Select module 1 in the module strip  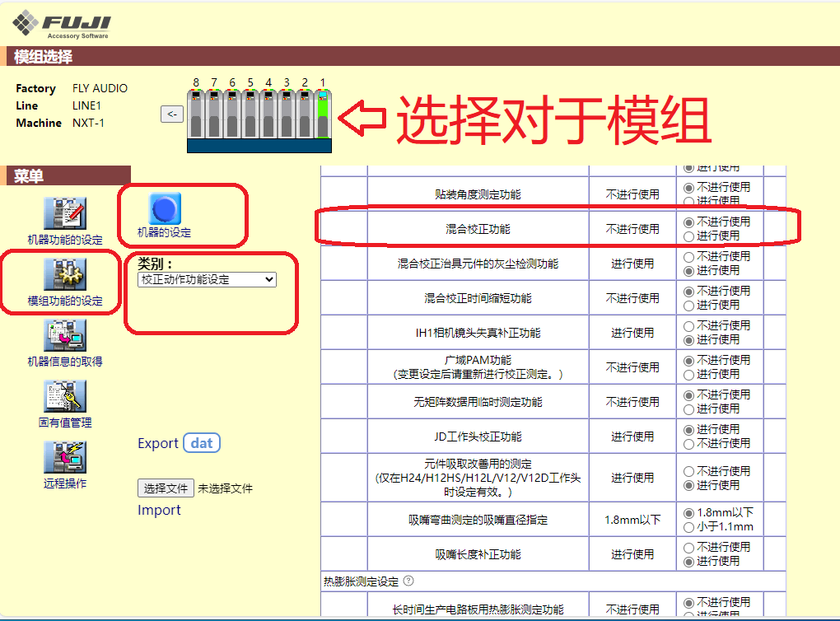pyautogui.click(x=323, y=115)
